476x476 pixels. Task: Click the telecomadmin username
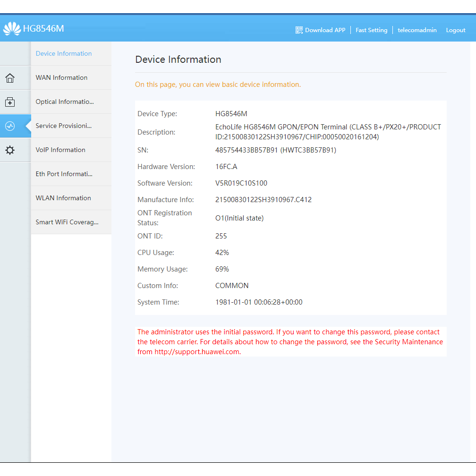(417, 30)
